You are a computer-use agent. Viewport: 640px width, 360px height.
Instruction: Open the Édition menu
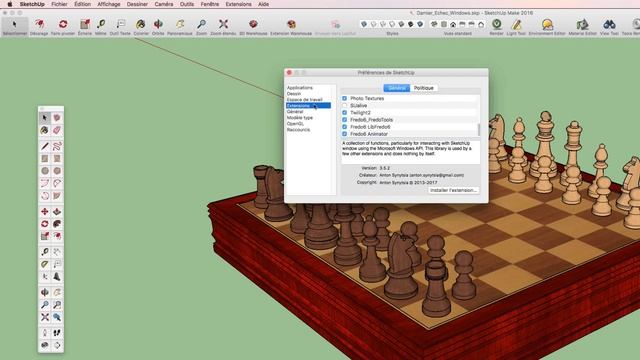82,4
